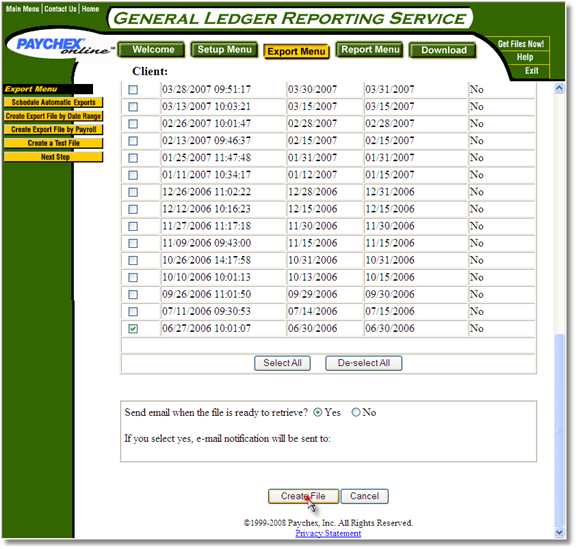Screen dimensions: 576x549
Task: Click the Home link at top
Action: pyautogui.click(x=90, y=9)
